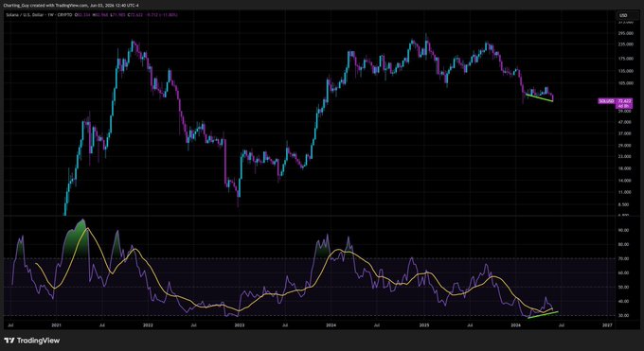This screenshot has height=351, width=644.
Task: Select the current price tag 72.422
Action: pyautogui.click(x=624, y=100)
